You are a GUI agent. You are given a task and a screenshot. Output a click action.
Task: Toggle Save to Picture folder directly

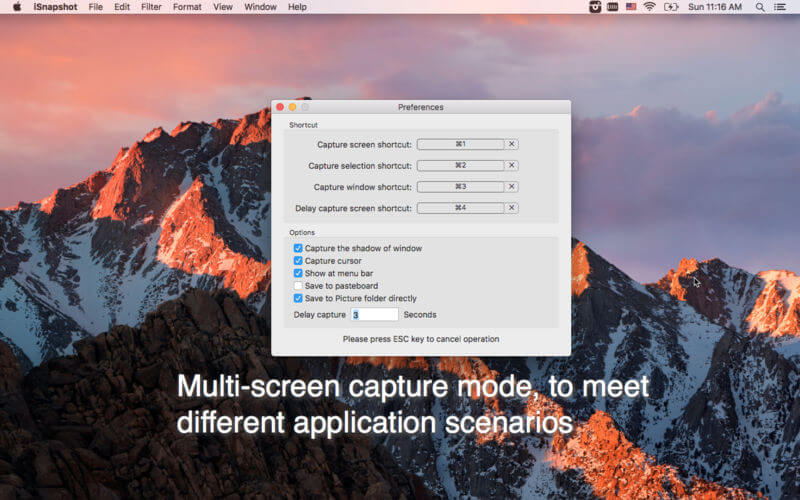pyautogui.click(x=298, y=298)
